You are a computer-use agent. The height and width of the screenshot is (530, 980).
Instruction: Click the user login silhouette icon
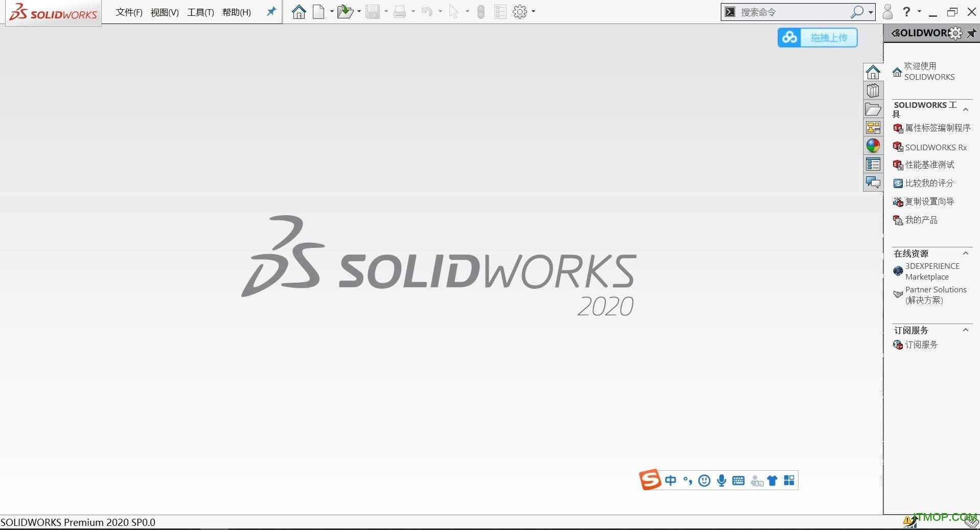pos(887,12)
